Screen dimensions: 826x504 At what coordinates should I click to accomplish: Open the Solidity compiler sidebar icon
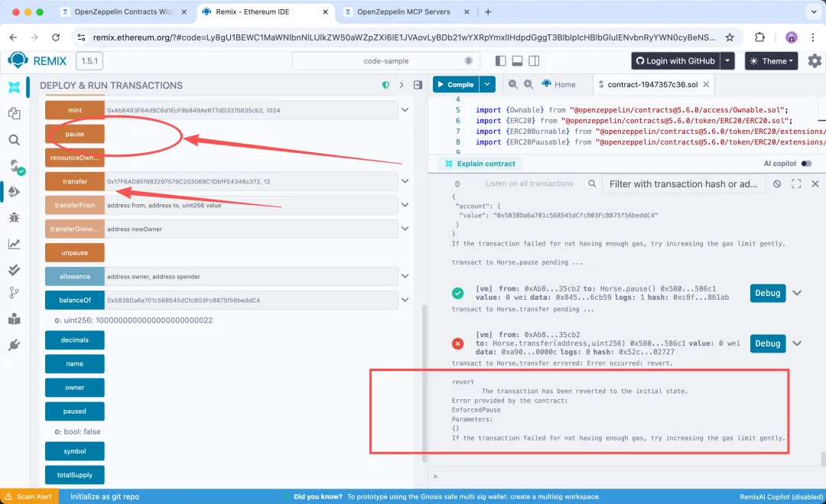coord(16,167)
